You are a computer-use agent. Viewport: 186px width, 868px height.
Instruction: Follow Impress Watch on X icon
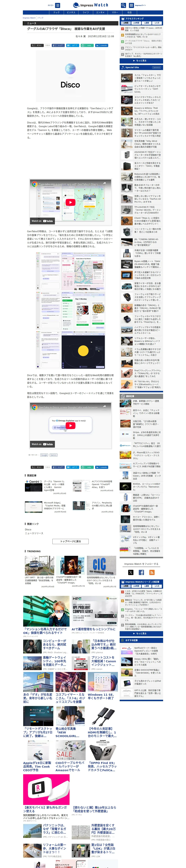pos(131,572)
